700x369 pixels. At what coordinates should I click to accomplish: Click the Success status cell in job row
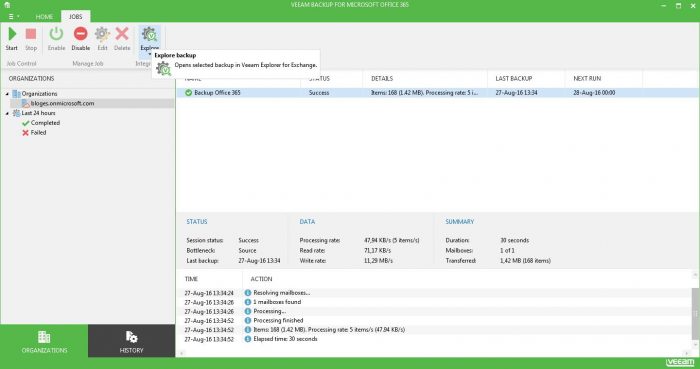[x=319, y=93]
